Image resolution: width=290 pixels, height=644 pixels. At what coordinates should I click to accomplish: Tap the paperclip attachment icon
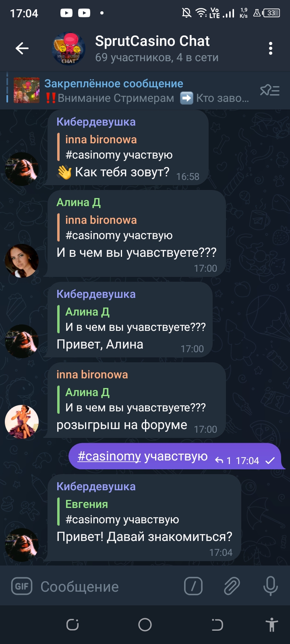pyautogui.click(x=232, y=586)
